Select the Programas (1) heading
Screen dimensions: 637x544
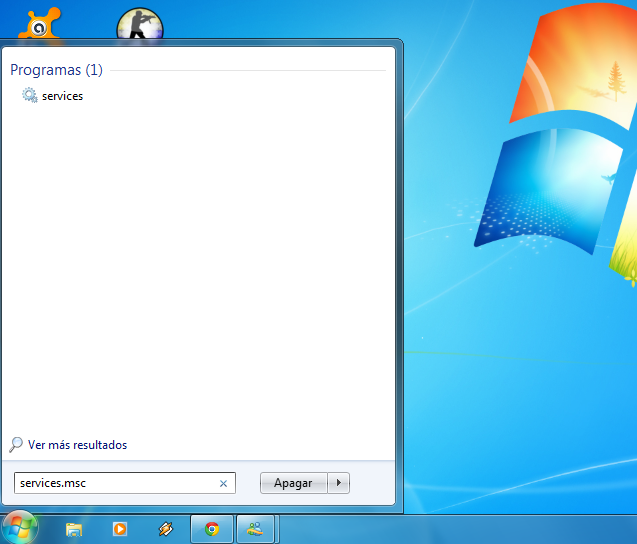point(56,70)
